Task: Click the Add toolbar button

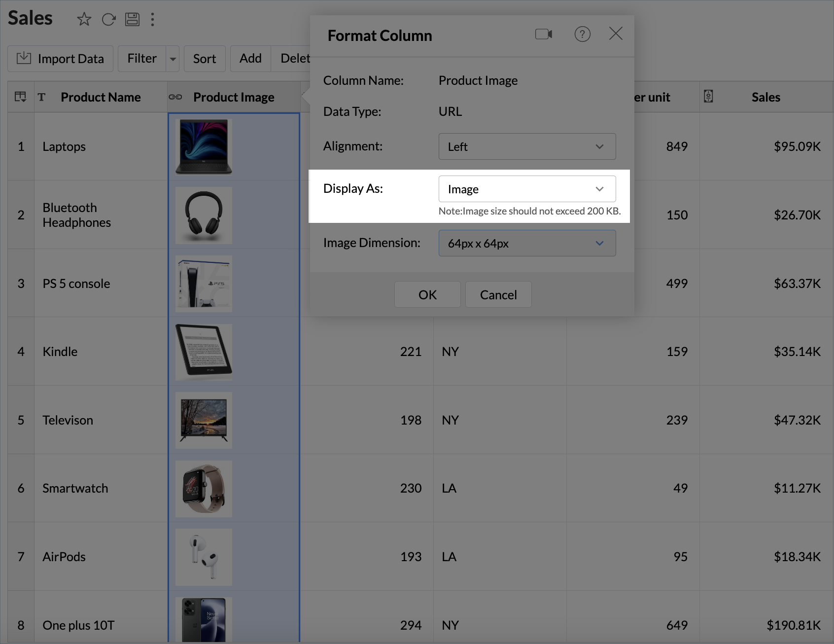Action: tap(250, 59)
